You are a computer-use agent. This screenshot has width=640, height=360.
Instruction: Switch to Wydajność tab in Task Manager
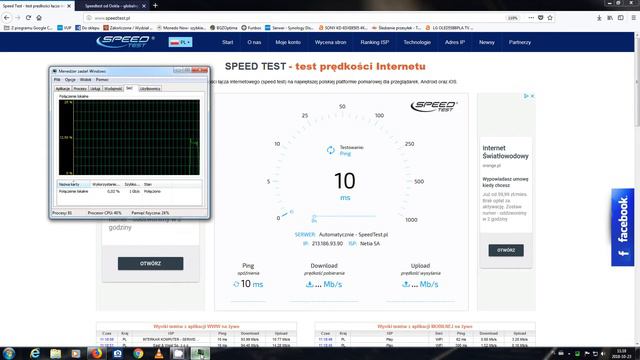point(113,89)
